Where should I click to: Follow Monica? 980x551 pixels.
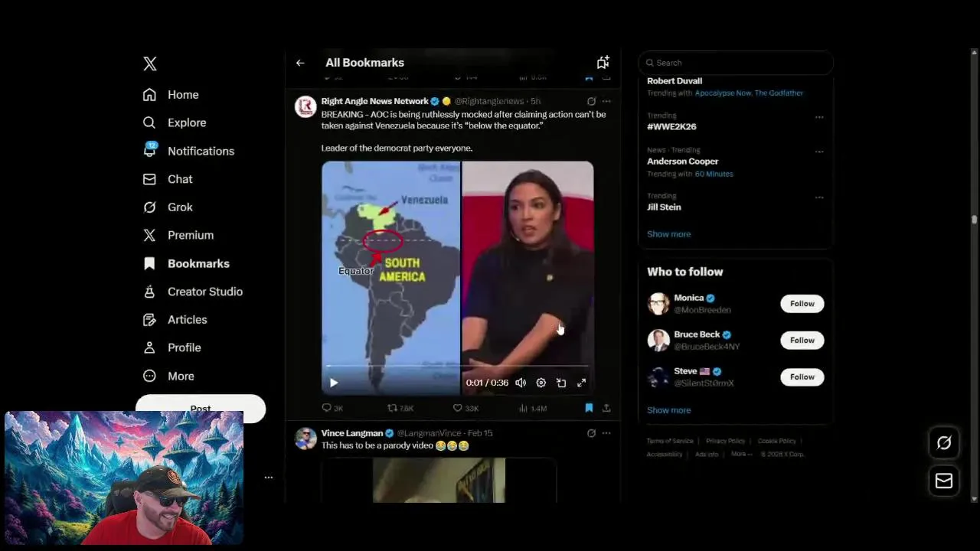point(802,304)
